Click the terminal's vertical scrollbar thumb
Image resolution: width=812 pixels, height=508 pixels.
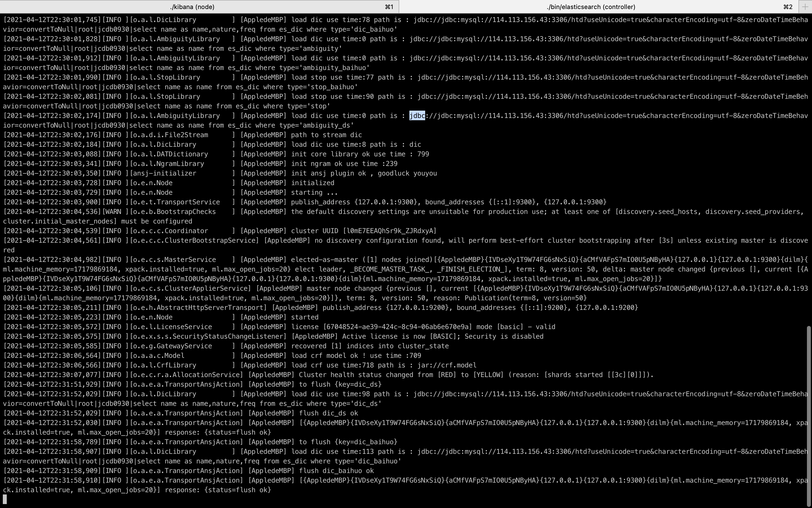point(809,416)
